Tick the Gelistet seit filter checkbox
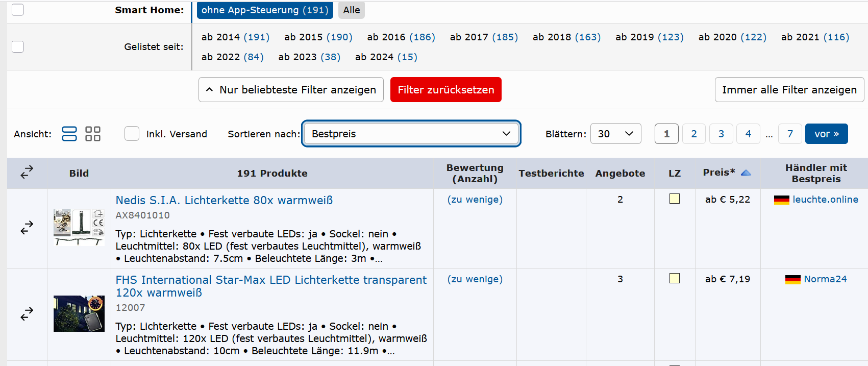 tap(18, 46)
